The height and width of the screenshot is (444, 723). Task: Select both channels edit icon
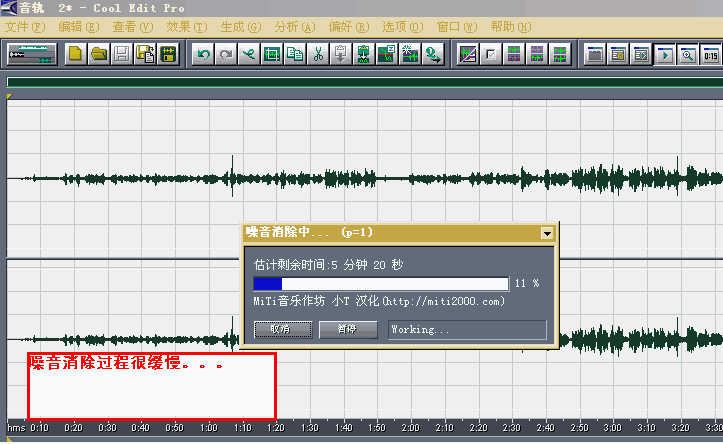tap(560, 54)
